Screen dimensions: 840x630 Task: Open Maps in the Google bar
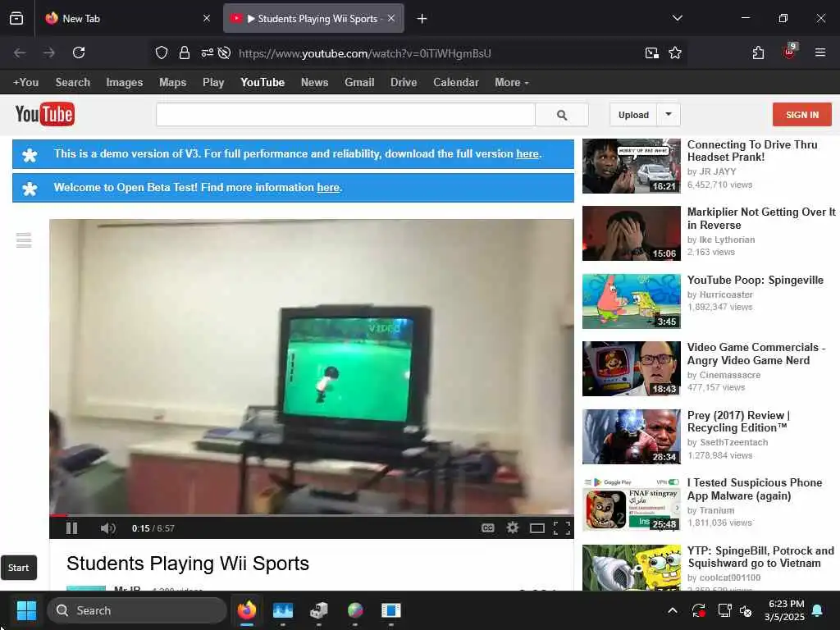[172, 83]
